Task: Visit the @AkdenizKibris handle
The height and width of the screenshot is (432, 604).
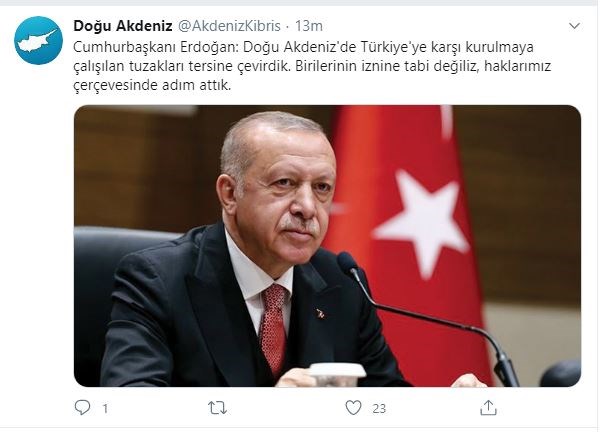Action: pyautogui.click(x=229, y=26)
